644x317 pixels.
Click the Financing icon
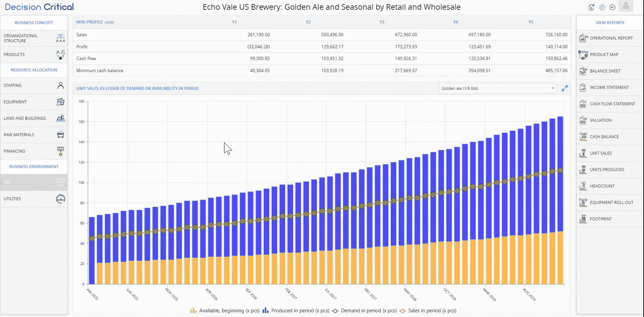60,151
